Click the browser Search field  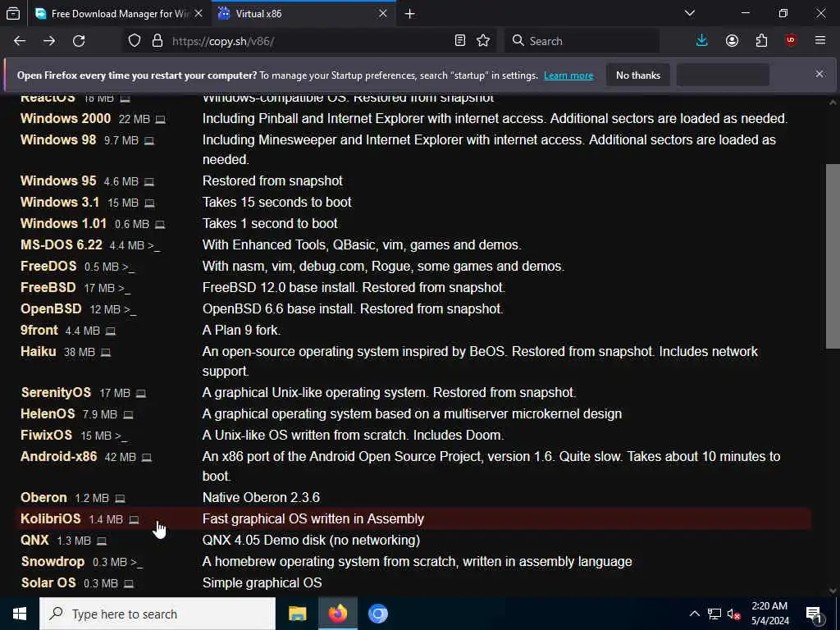(x=582, y=41)
